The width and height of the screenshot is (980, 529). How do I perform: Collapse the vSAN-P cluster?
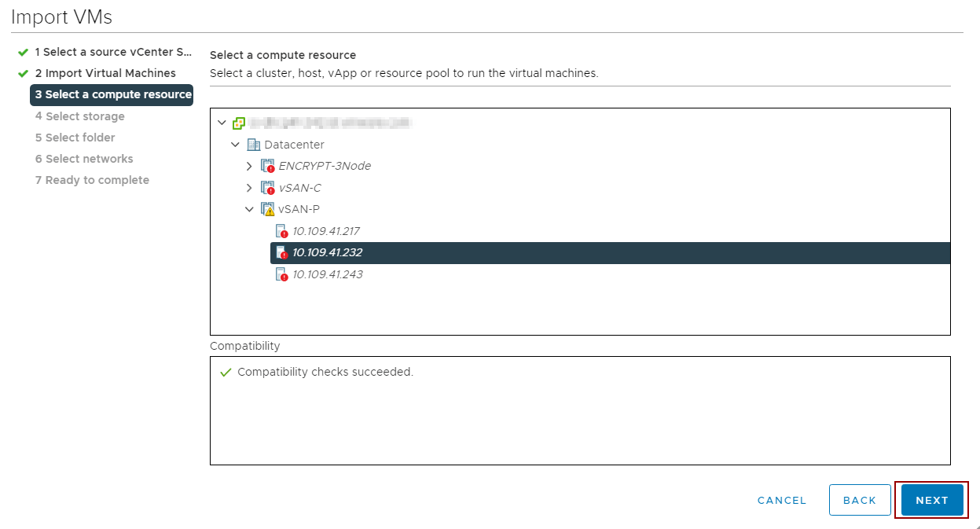click(x=249, y=210)
